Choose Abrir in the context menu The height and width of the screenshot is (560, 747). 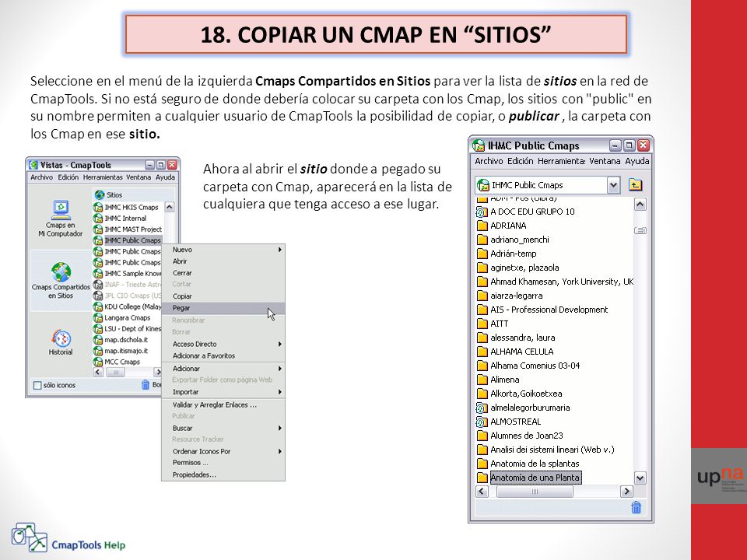[223, 261]
